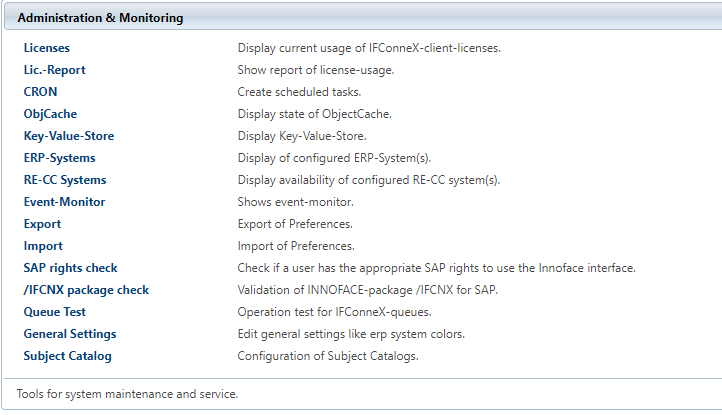
Task: Open the Subject Catalog link
Action: click(x=67, y=356)
